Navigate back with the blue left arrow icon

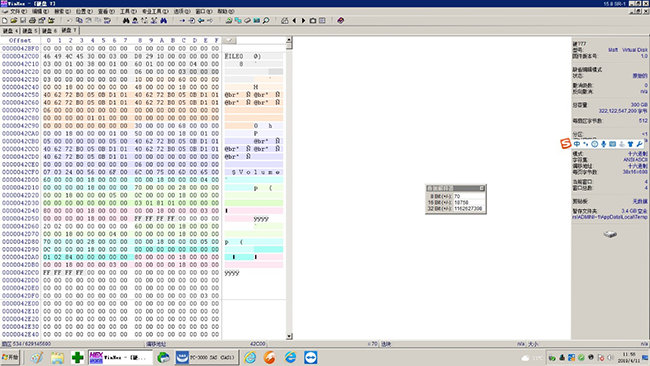click(201, 20)
